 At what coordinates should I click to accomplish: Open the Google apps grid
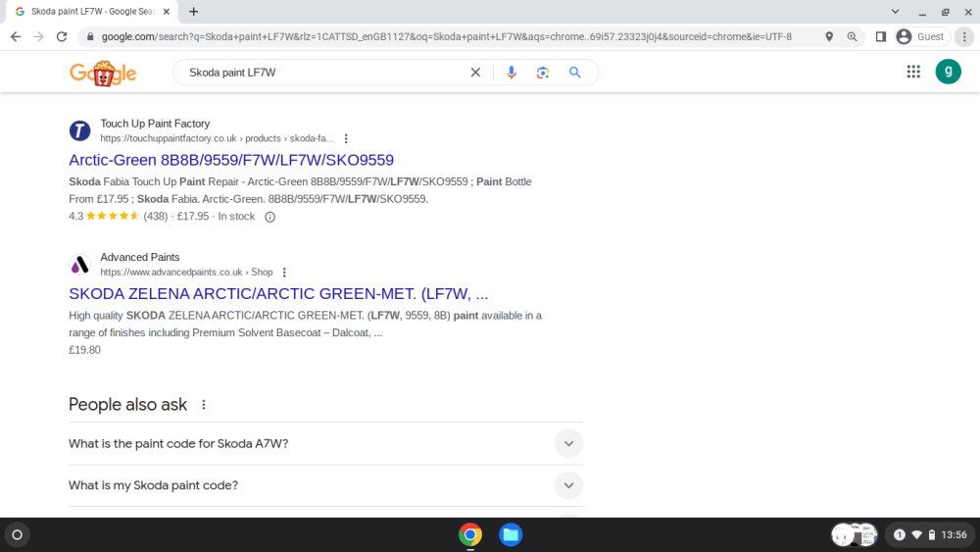click(x=913, y=72)
